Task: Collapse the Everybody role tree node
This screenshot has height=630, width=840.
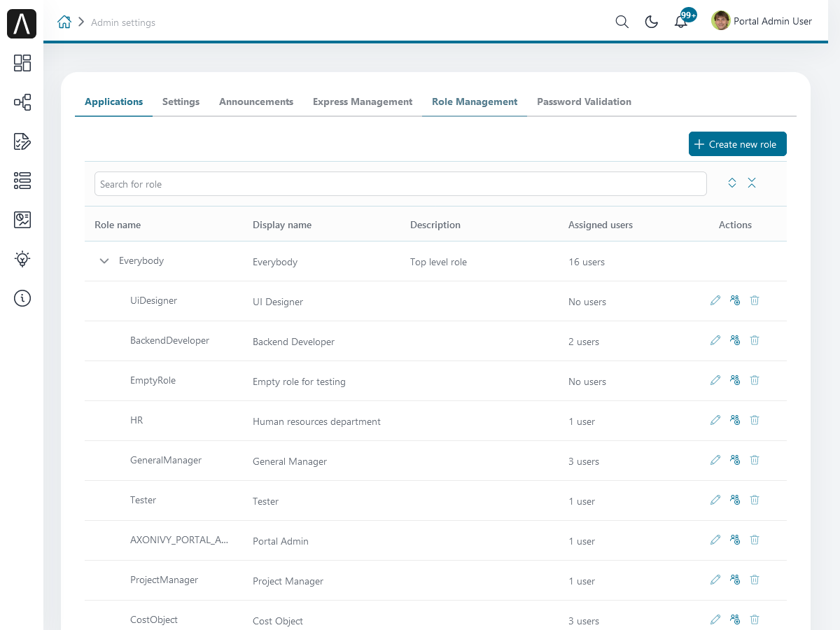Action: pos(104,261)
